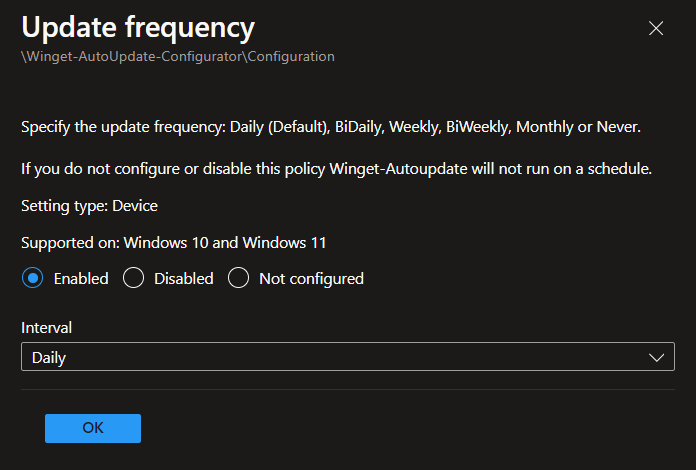Click the Supported on Windows 10 text
This screenshot has height=470, width=696.
[x=174, y=242]
